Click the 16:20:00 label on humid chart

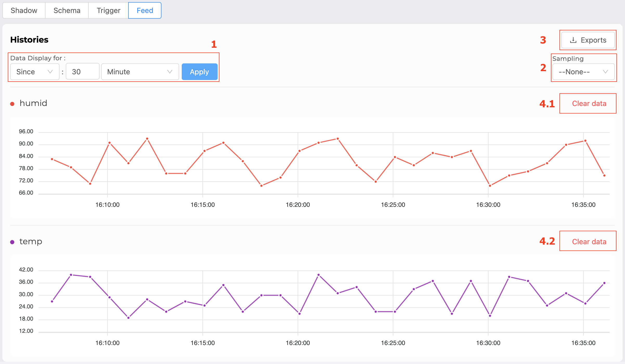click(x=298, y=205)
